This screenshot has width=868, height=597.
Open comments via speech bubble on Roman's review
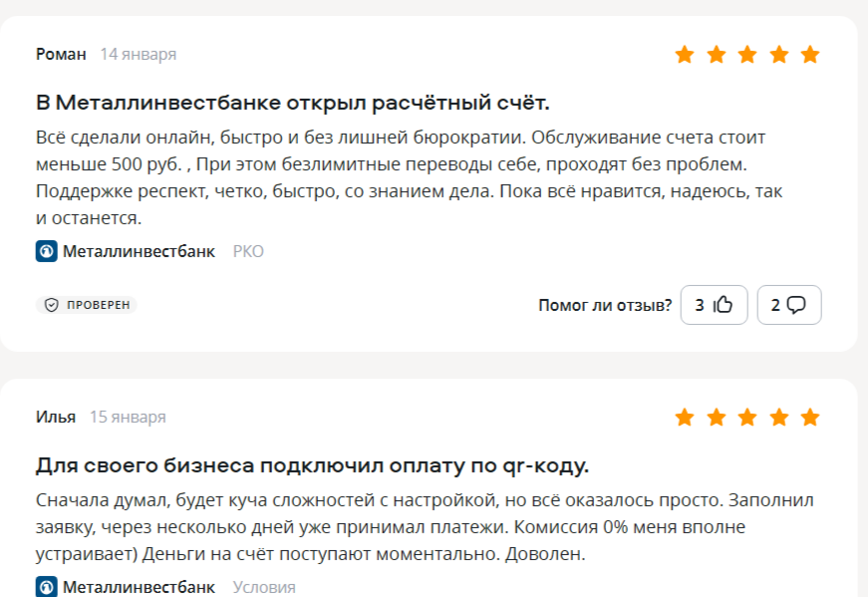pos(796,305)
